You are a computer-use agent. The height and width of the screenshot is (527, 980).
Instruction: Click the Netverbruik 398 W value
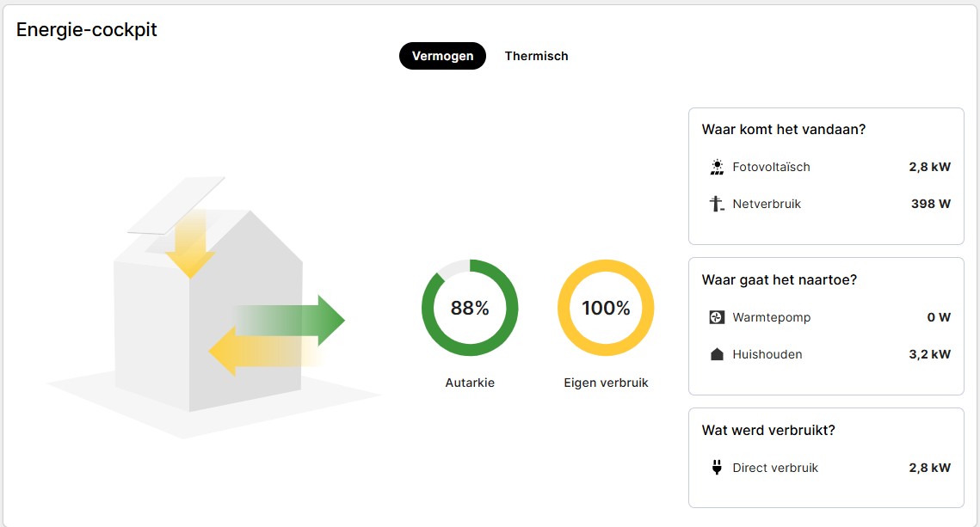(931, 205)
